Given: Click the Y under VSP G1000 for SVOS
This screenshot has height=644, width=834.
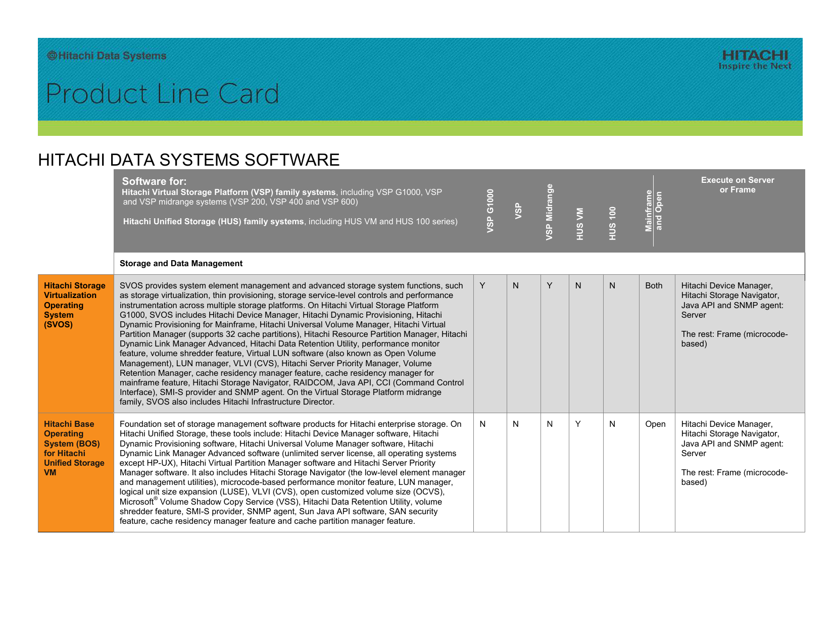Looking at the screenshot, I should pos(482,286).
